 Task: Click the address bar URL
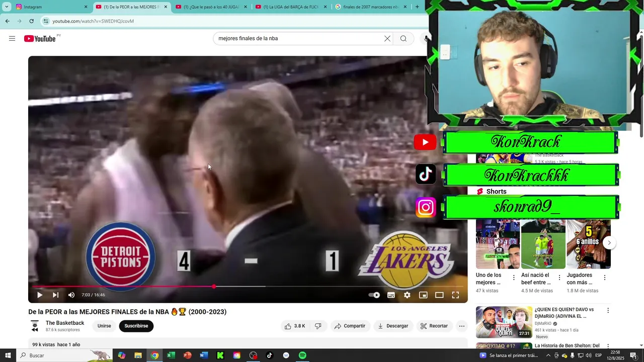(x=93, y=21)
